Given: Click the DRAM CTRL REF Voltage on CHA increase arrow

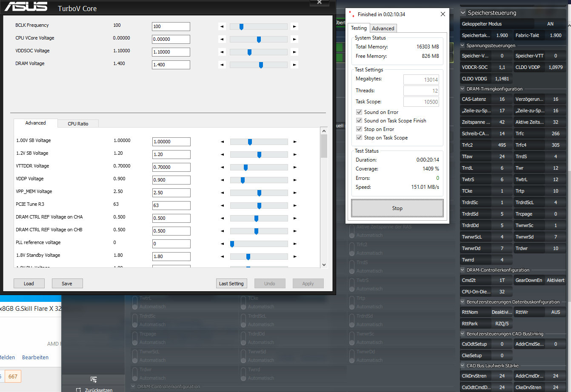Looking at the screenshot, I should [295, 219].
